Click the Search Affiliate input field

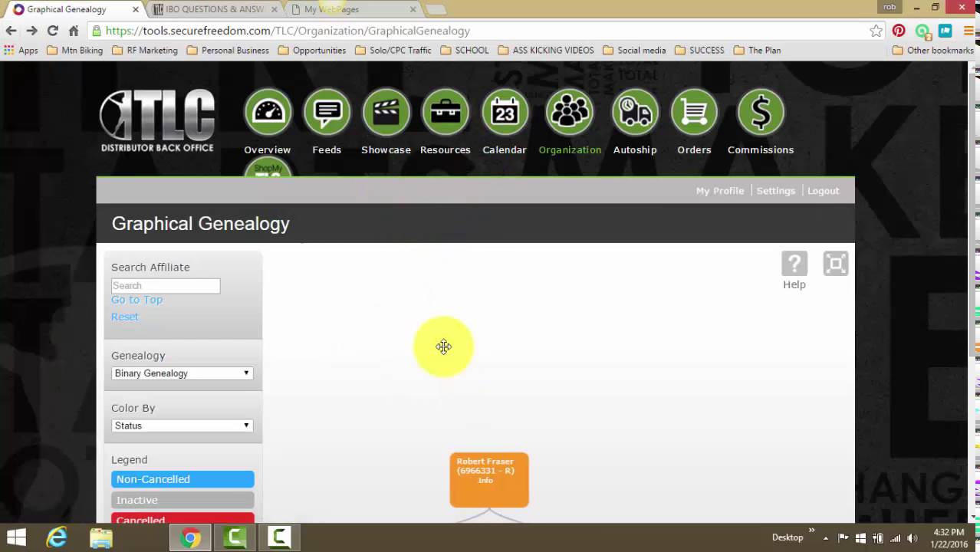(166, 285)
